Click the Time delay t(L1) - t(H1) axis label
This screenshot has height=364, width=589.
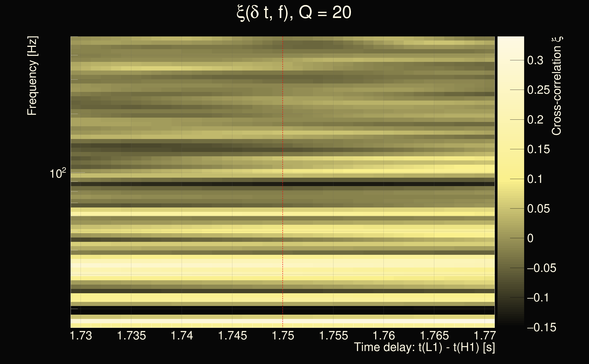pos(424,347)
